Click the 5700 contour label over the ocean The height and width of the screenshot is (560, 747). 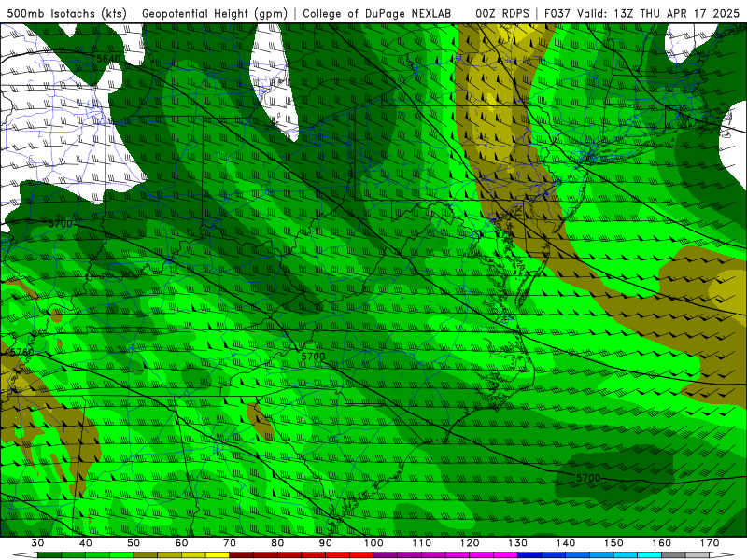coord(588,478)
